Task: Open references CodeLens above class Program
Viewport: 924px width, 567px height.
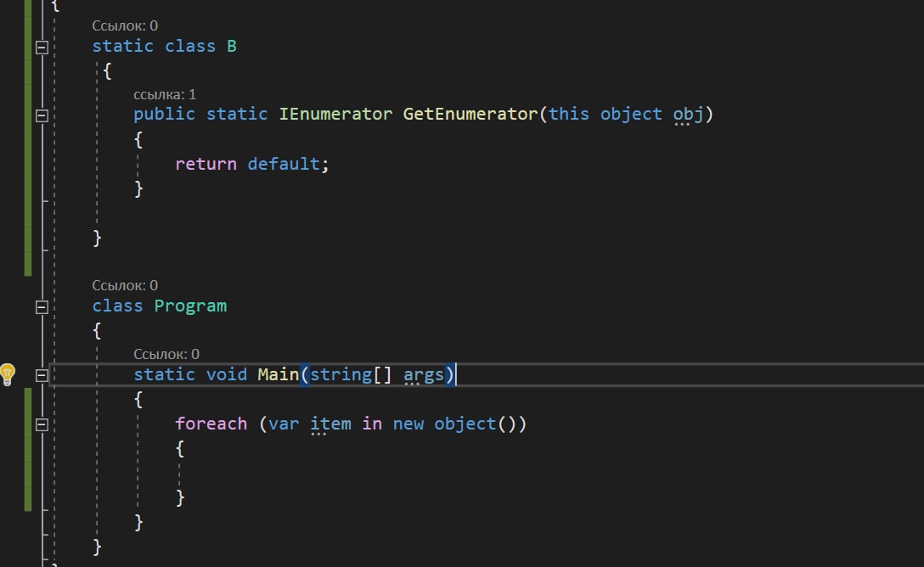Action: (125, 285)
